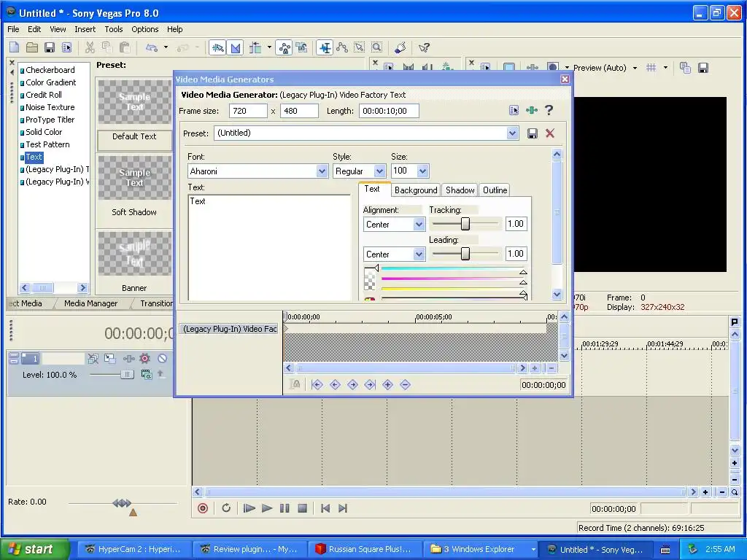747x560 pixels.
Task: Open the File menu
Action: click(13, 29)
